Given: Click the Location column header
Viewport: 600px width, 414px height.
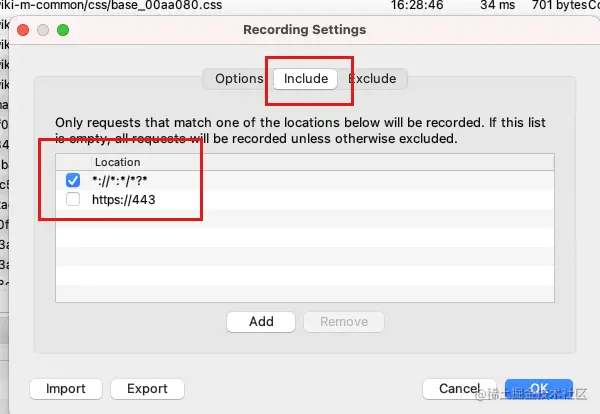Looking at the screenshot, I should pos(117,162).
